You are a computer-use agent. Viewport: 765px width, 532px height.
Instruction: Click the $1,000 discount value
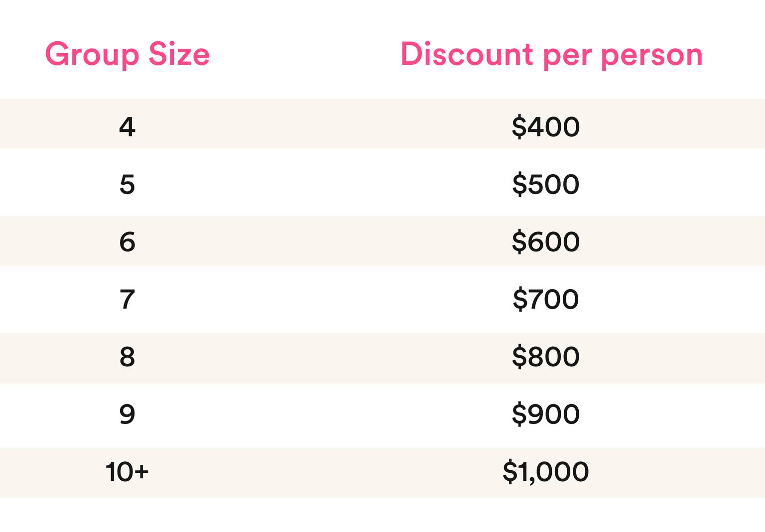coord(546,472)
